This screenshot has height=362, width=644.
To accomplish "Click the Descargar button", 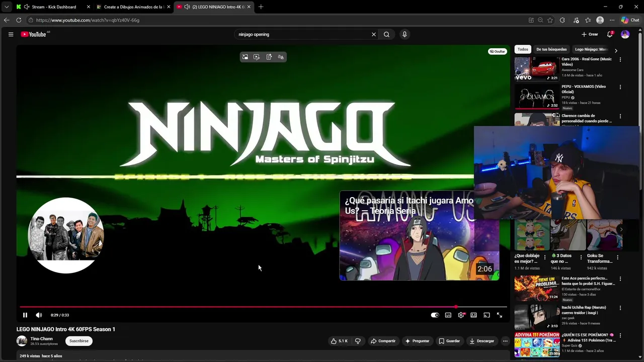I will (x=482, y=341).
